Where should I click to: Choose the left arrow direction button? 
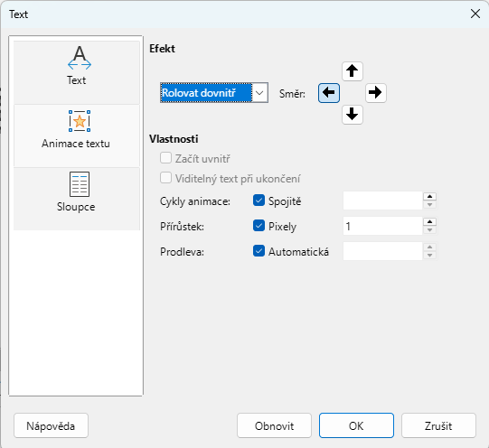click(329, 93)
